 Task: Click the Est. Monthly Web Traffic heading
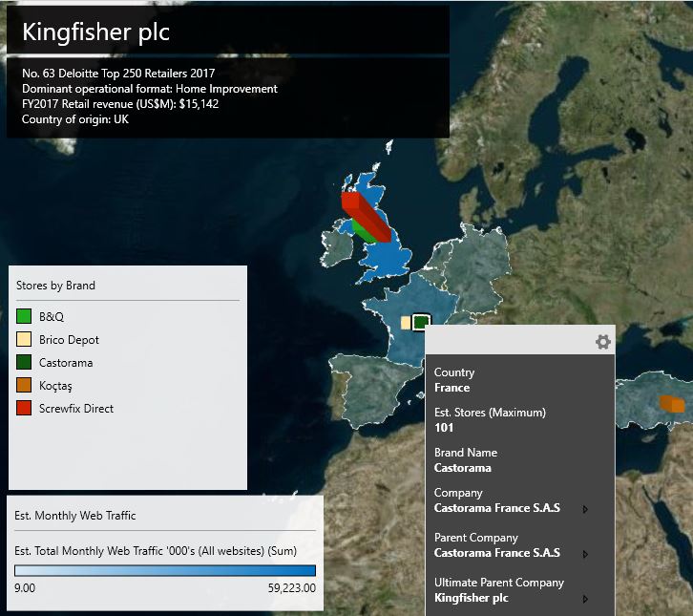pyautogui.click(x=75, y=515)
